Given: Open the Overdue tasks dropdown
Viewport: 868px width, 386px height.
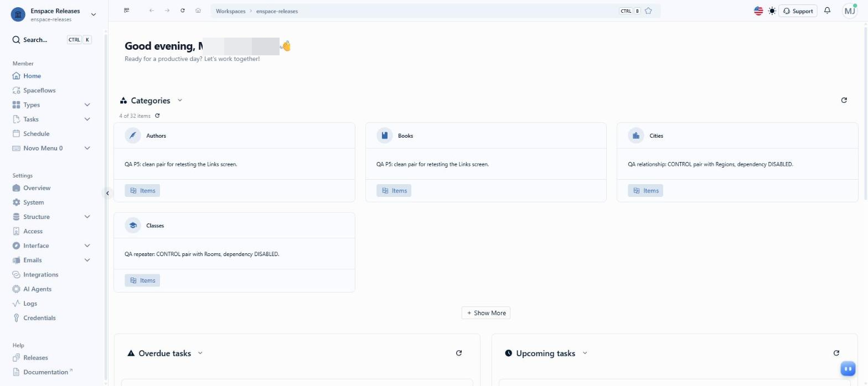Looking at the screenshot, I should pos(200,353).
